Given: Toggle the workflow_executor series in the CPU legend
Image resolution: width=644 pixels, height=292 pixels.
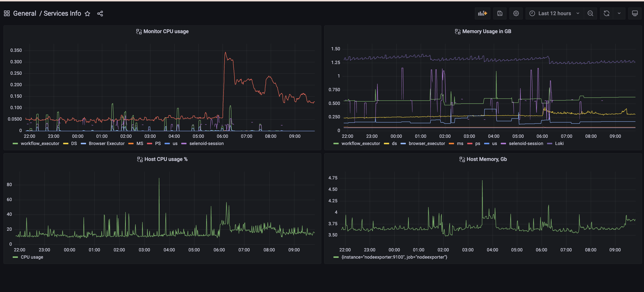Looking at the screenshot, I should [x=40, y=144].
